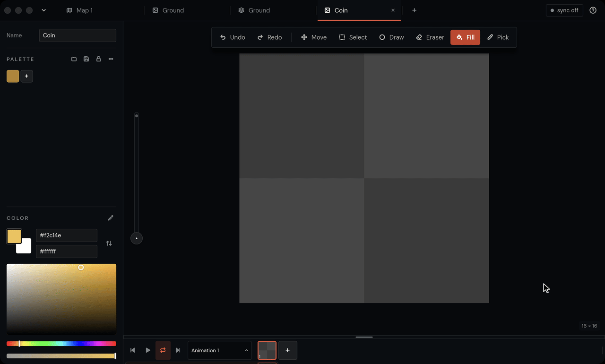Choose the Select tool

[x=353, y=37]
